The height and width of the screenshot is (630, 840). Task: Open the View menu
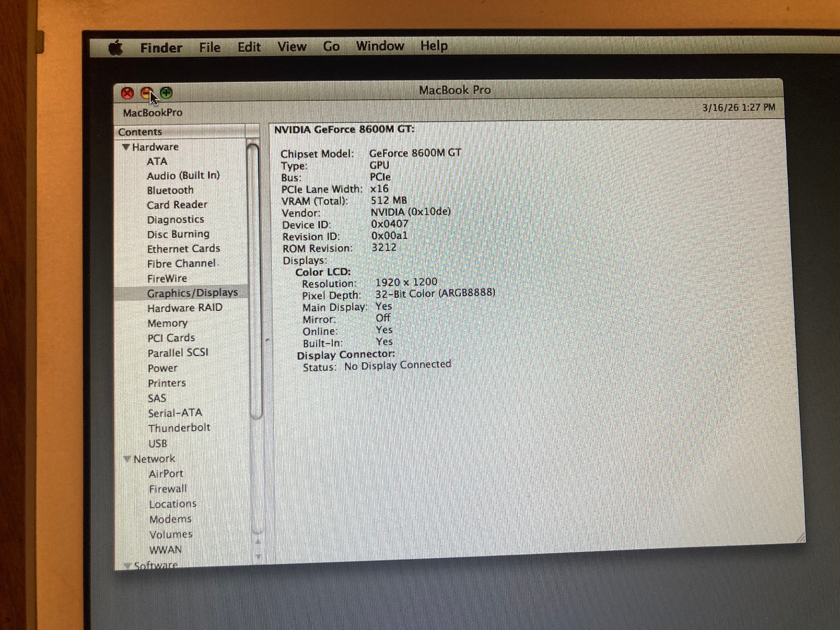coord(292,47)
